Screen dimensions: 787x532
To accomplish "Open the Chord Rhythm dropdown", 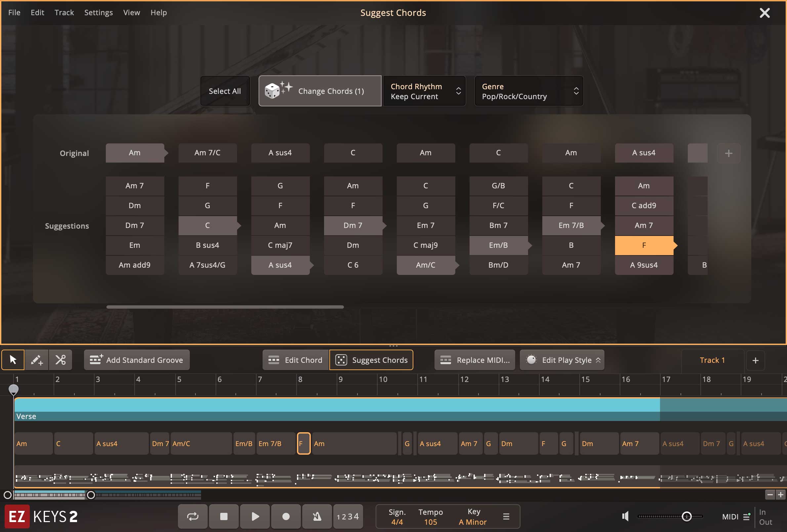I will click(424, 91).
